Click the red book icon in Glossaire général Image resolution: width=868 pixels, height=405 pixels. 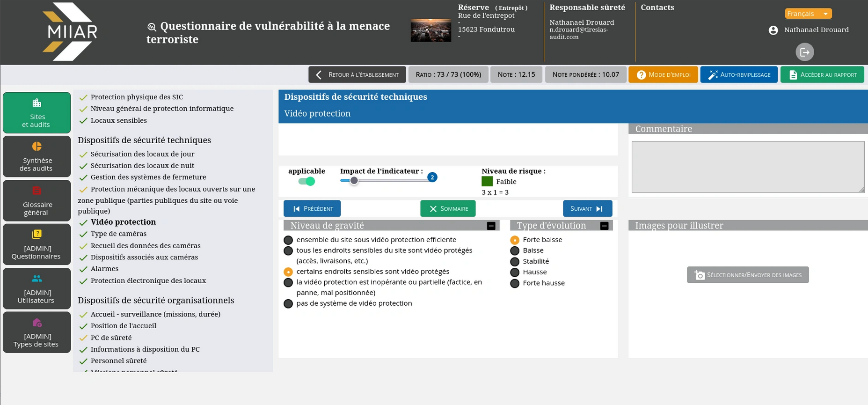[x=37, y=191]
